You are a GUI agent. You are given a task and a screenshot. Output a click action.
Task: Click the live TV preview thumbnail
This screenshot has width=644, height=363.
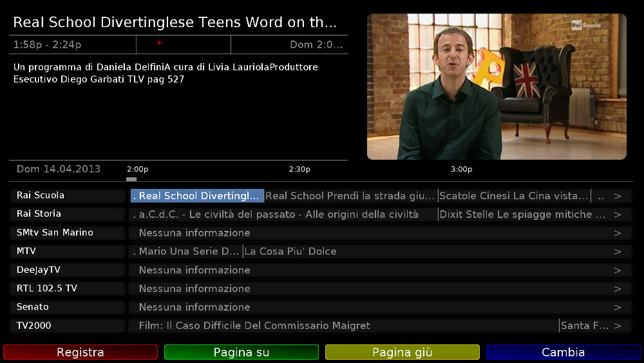(497, 87)
